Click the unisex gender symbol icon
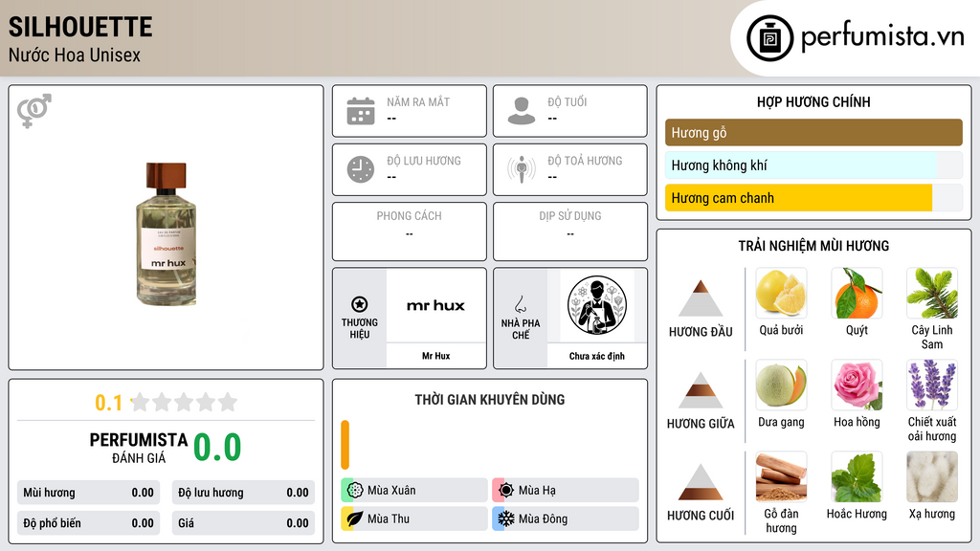 [x=34, y=111]
